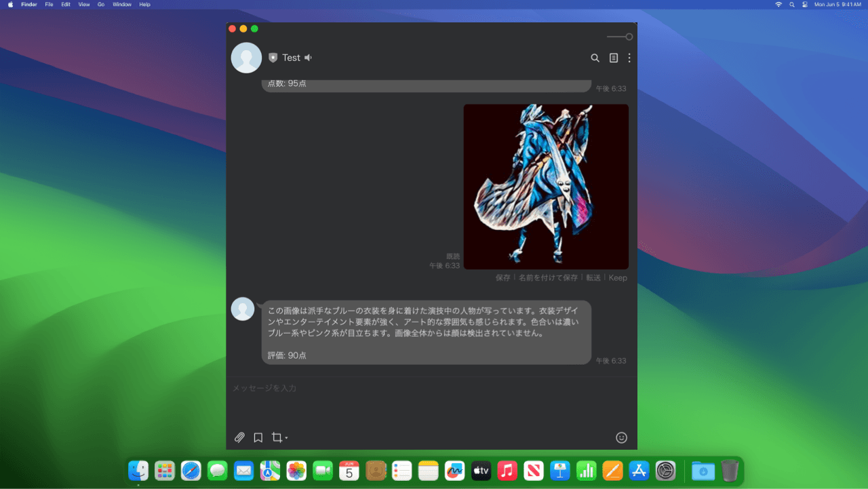Open Contacts from the Dock
This screenshot has height=489, width=868.
point(376,470)
